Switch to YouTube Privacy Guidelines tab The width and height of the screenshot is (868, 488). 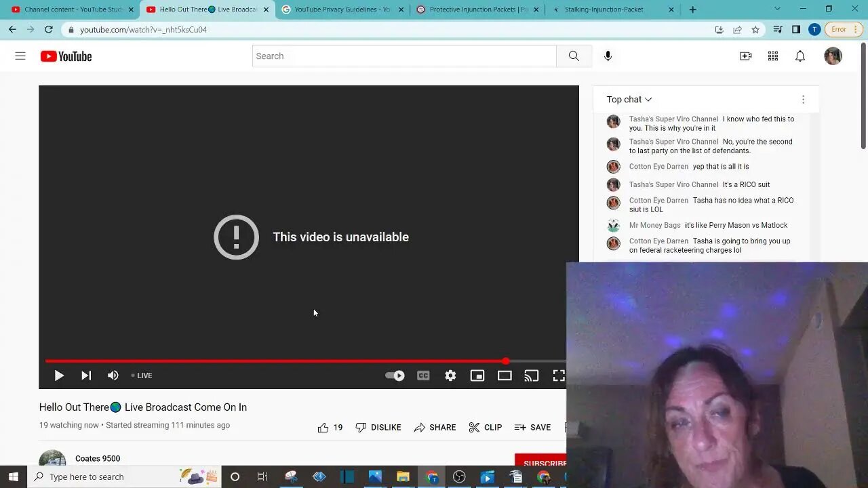(x=343, y=9)
